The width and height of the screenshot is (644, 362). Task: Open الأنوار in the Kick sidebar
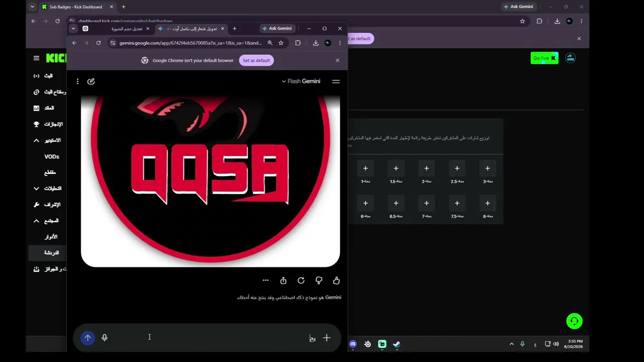pos(51,237)
